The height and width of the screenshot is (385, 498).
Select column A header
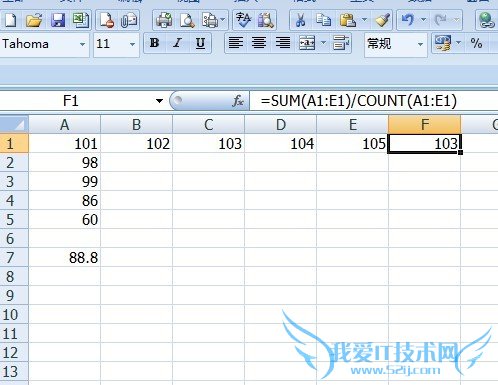(65, 125)
